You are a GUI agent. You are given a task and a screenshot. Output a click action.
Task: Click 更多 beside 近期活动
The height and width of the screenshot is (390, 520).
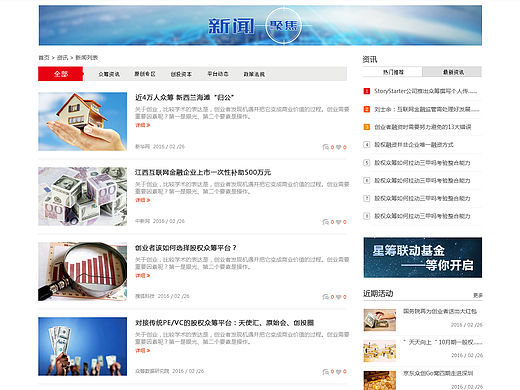[x=478, y=295]
